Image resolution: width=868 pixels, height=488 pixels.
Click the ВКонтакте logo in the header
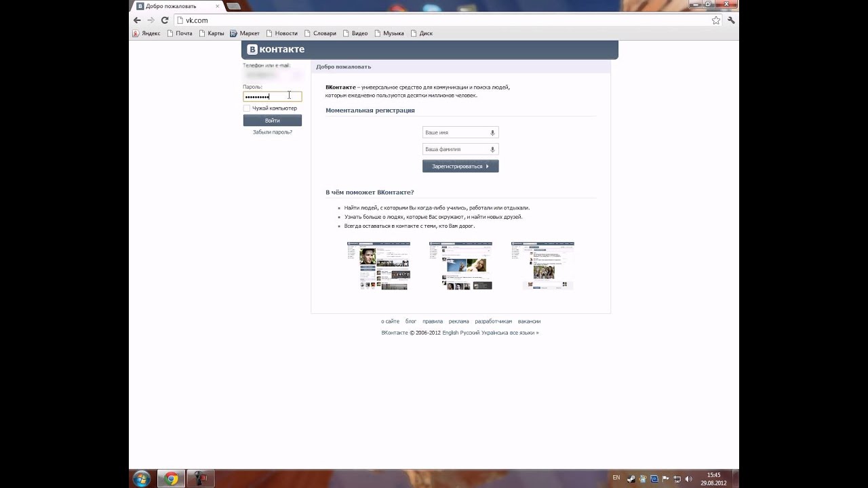275,49
